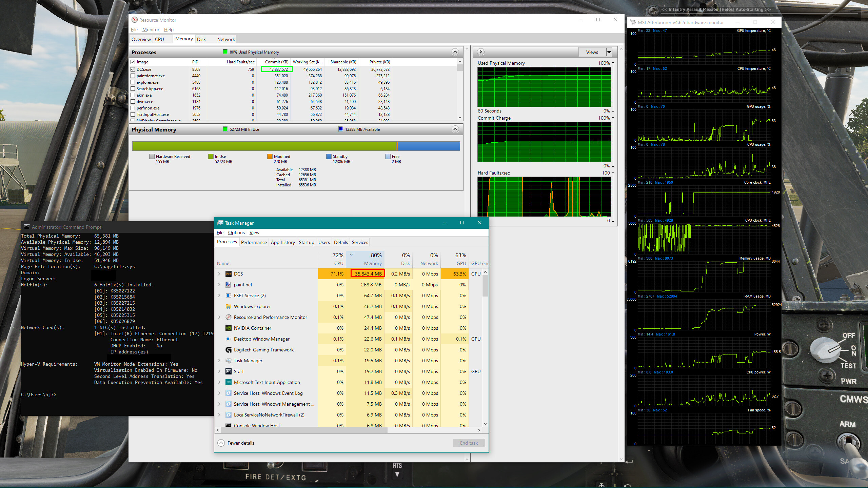Click the LocalServiceNoNetworkFirewall gear icon
Viewport: 868px width, 488px height.
228,415
